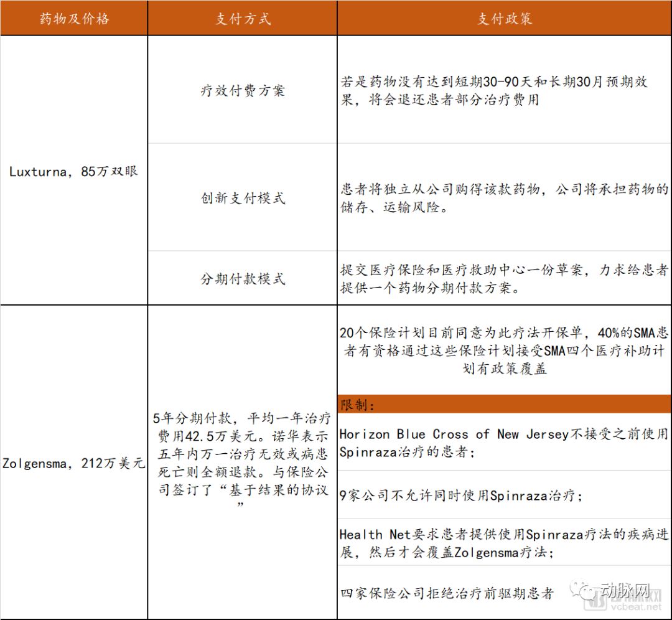Viewport: 672px width, 620px height.
Task: Click the 5年分期付款 payment description cell
Action: coord(243,462)
